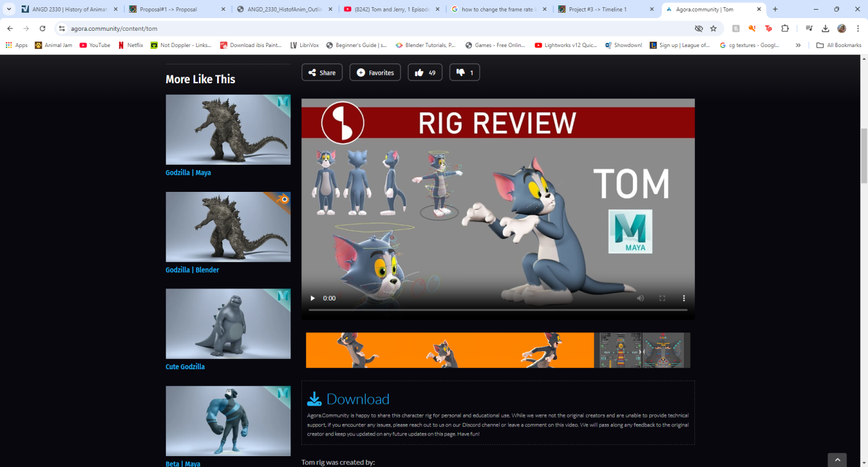Click the address bar URL field
Image resolution: width=868 pixels, height=467 pixels.
click(380, 28)
